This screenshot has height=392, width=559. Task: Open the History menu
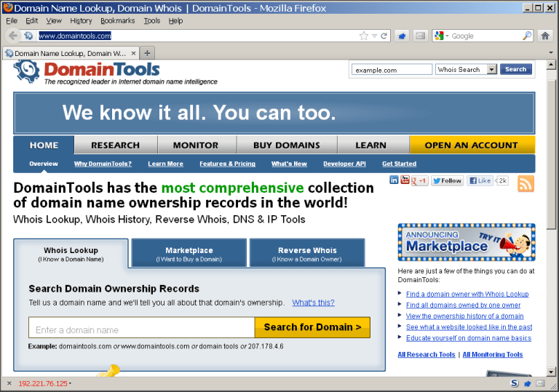[x=81, y=20]
